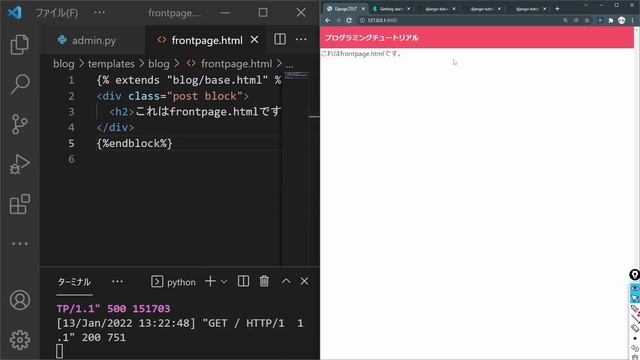Create a new terminal with plus icon

pyautogui.click(x=210, y=281)
